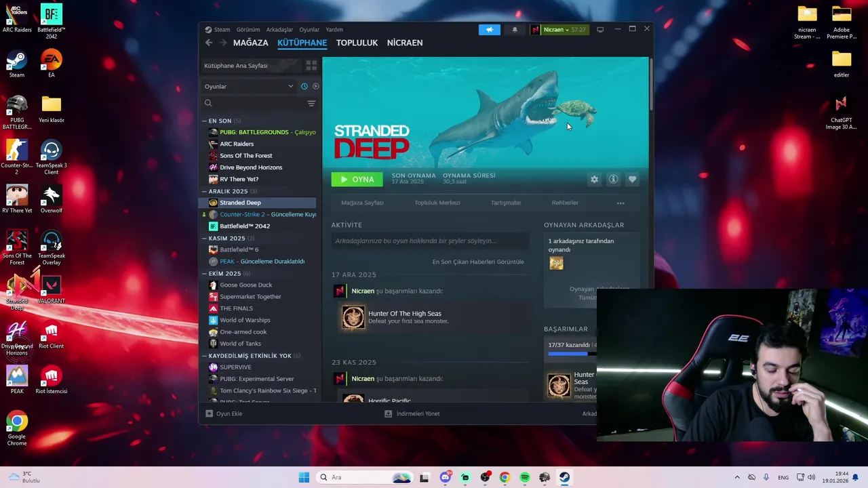The width and height of the screenshot is (868, 488).
Task: Click Kütüphane Ana Sayfası button
Action: point(251,66)
